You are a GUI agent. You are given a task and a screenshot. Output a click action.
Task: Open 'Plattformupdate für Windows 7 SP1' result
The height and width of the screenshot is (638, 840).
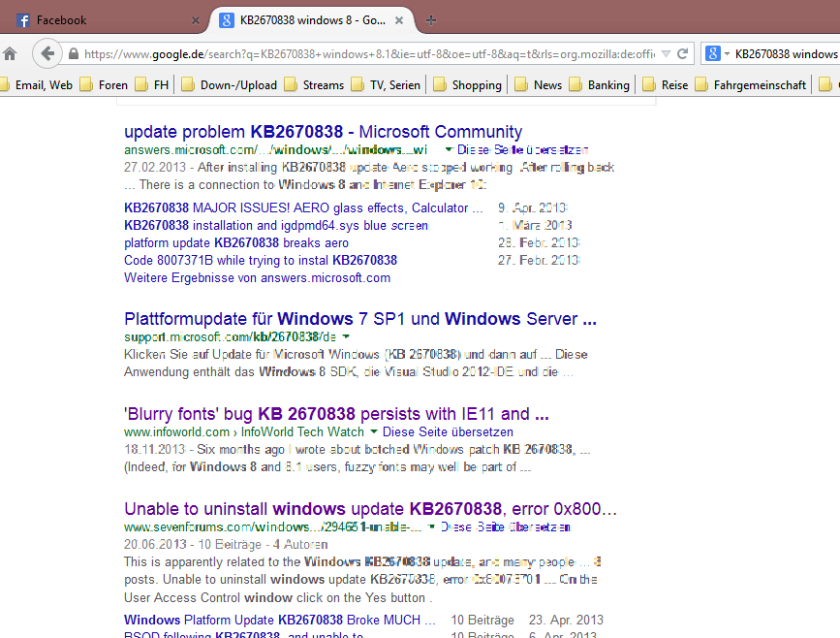click(x=360, y=318)
